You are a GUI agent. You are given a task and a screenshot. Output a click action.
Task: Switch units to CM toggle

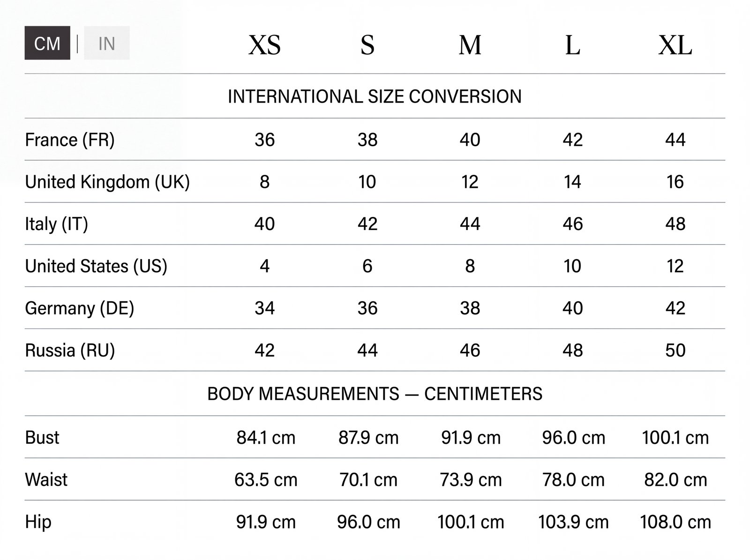47,43
